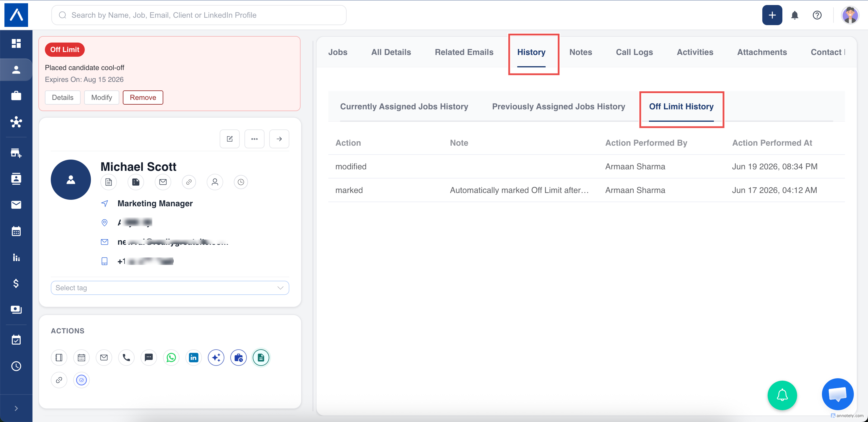Open the mailbox envelope icon in sidebar
This screenshot has width=868, height=422.
[16, 205]
